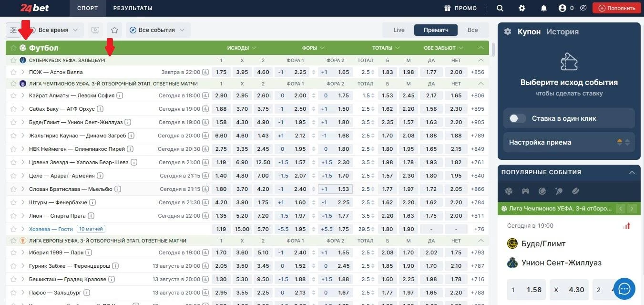Viewport: 644px width, 305px height.
Task: Open the ФОРЫ market dropdown
Action: click(x=313, y=48)
